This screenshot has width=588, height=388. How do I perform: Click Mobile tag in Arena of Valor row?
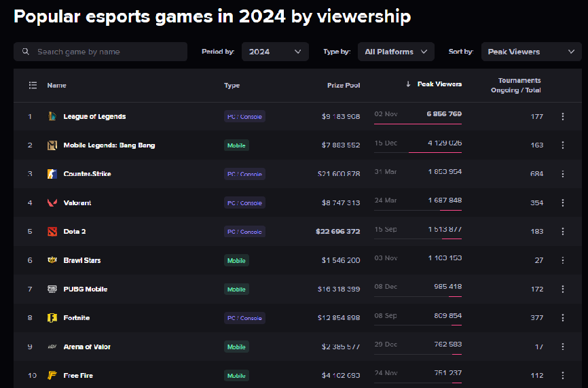pyautogui.click(x=236, y=347)
